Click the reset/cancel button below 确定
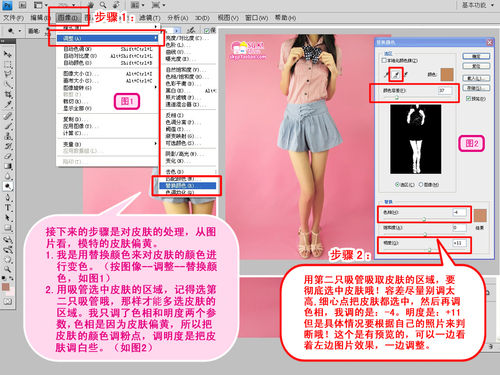 pos(476,66)
